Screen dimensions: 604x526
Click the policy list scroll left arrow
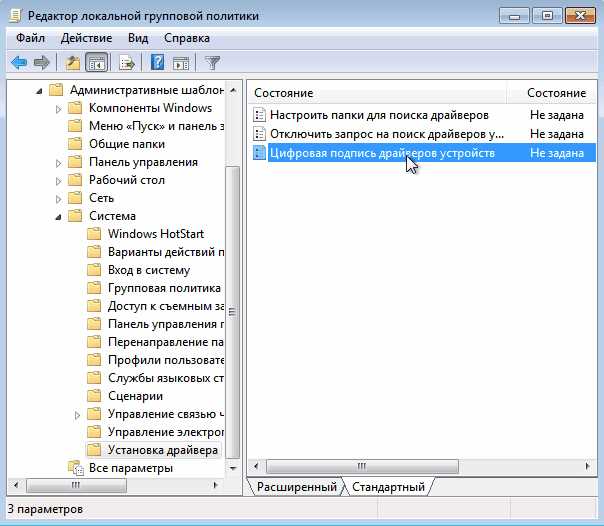[x=256, y=466]
